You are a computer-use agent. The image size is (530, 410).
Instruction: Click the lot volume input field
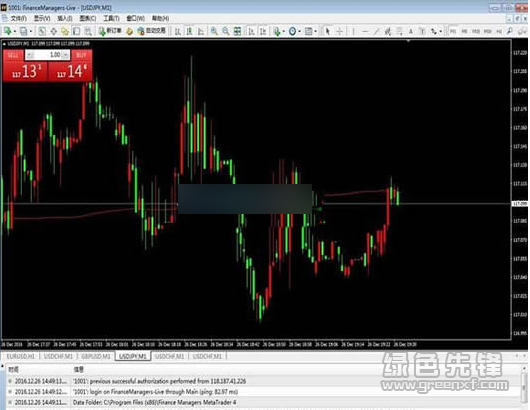tap(47, 55)
